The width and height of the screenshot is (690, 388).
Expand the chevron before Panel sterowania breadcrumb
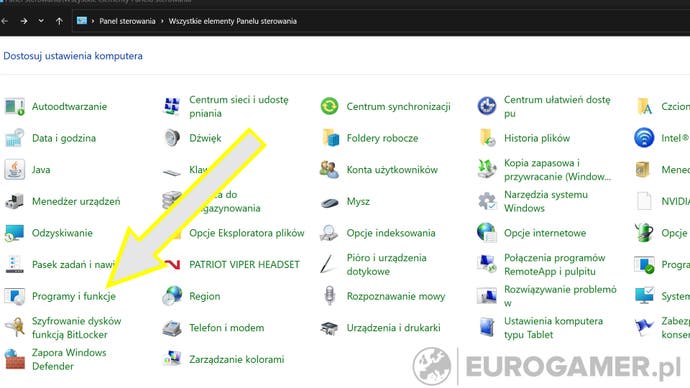point(93,21)
